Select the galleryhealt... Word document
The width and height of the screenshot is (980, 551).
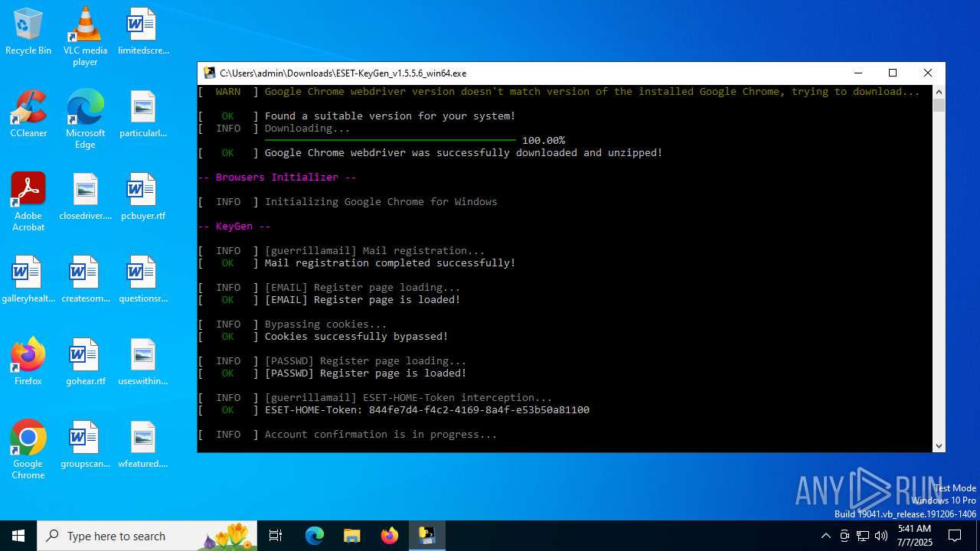[x=28, y=280]
